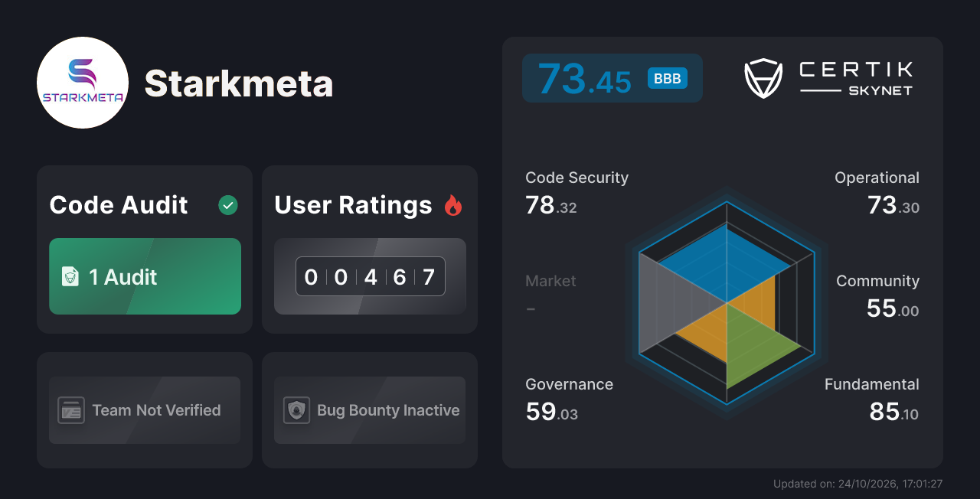Click the CERTIK SKYNET wordmark
This screenshot has height=499, width=980.
856,78
